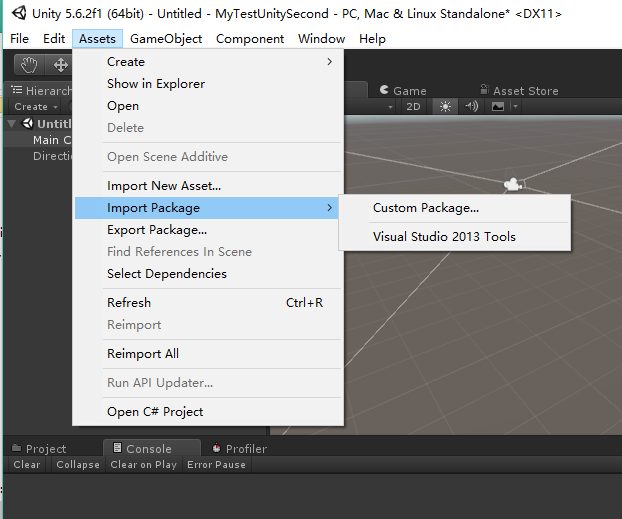Toggle scene effects image icon

click(497, 106)
